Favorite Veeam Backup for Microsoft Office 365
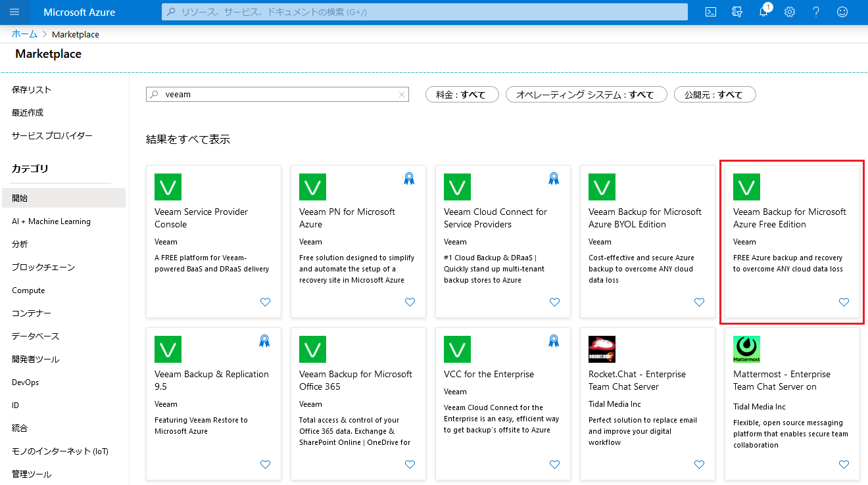 pos(410,465)
